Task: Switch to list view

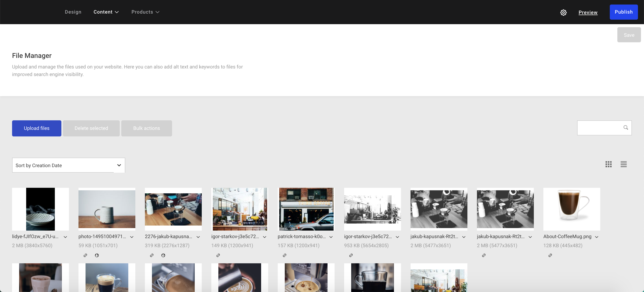Action: [623, 164]
